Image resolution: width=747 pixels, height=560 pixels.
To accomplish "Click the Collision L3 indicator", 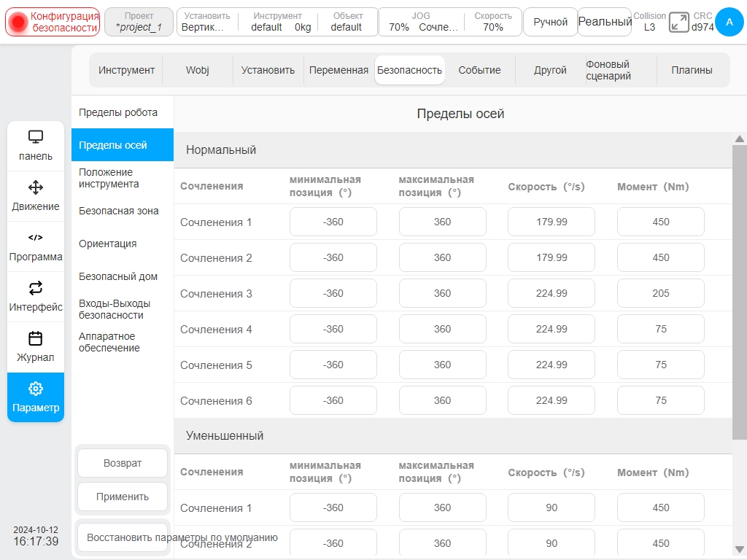I will [649, 22].
